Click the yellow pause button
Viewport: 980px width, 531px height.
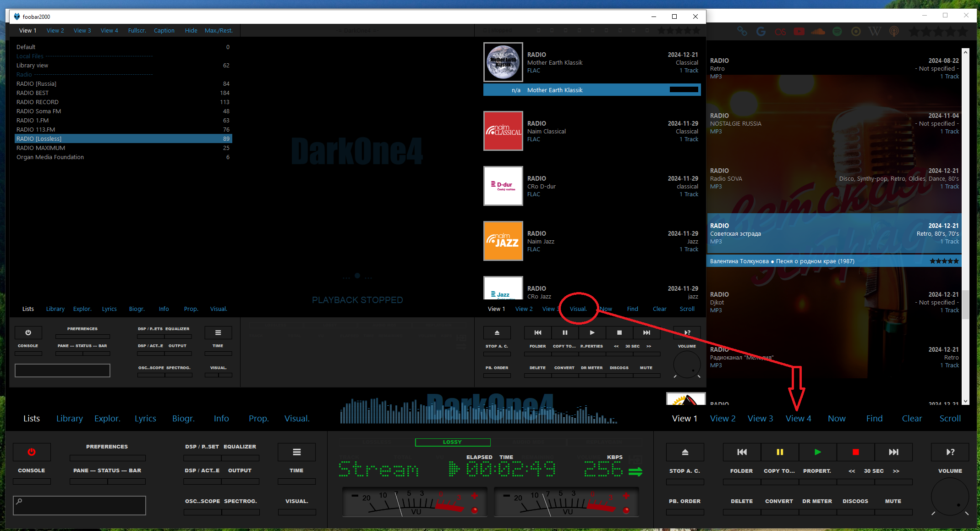[780, 452]
